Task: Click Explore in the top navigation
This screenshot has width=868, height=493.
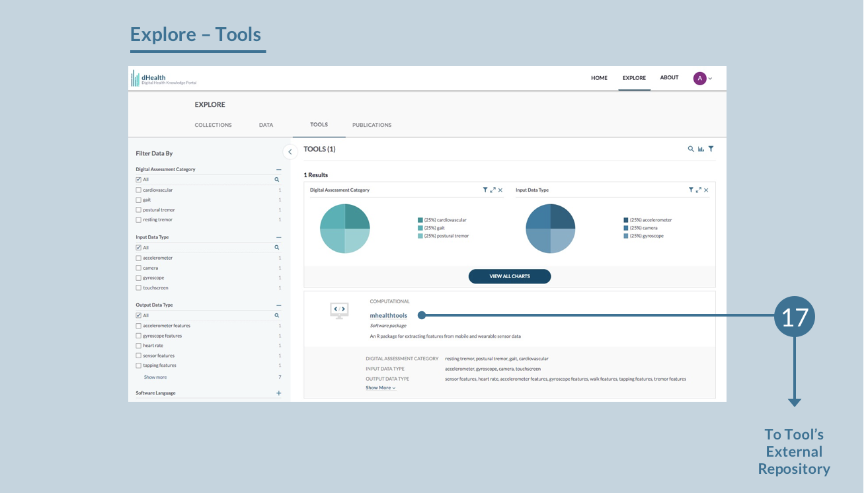Action: click(634, 78)
